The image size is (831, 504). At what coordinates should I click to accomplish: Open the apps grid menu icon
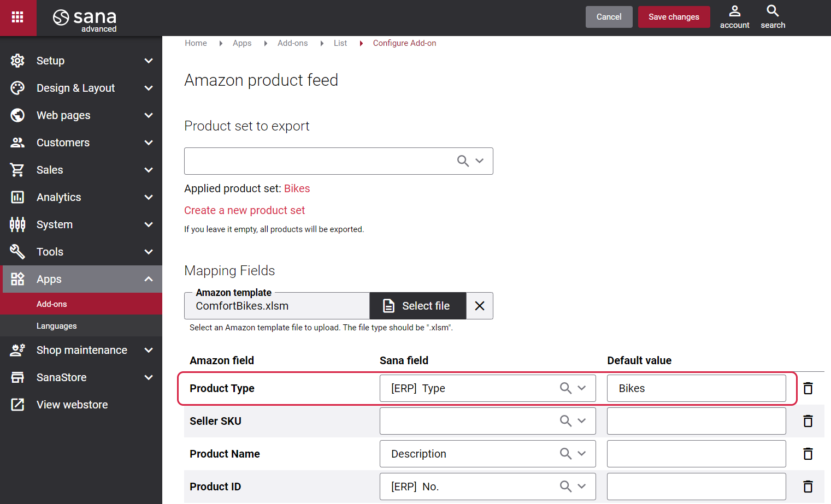click(17, 17)
